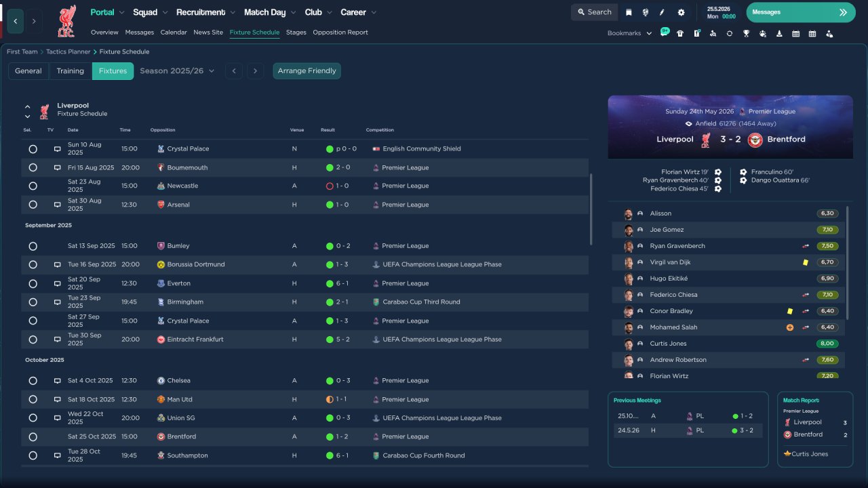Click the yellow card icon beside Virgil van Dijk
868x488 pixels.
(806, 262)
